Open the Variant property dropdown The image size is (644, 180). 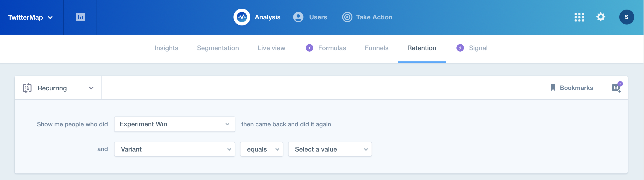pos(174,149)
